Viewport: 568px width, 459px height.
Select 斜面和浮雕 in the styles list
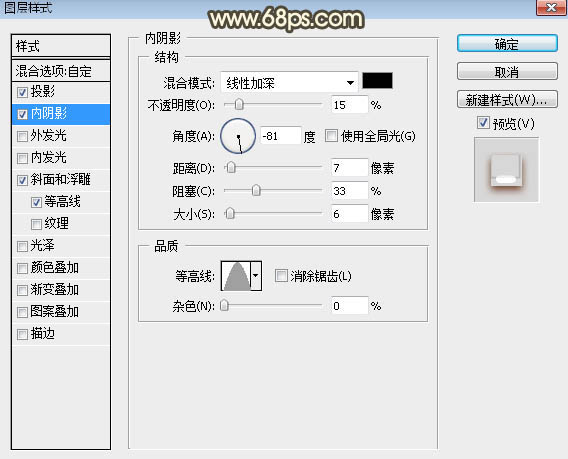click(61, 180)
